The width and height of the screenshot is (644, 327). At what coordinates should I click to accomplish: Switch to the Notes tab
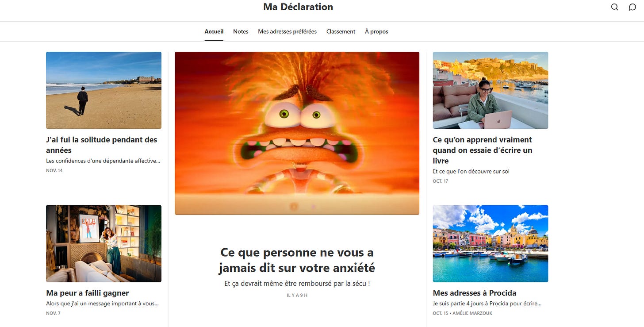241,31
